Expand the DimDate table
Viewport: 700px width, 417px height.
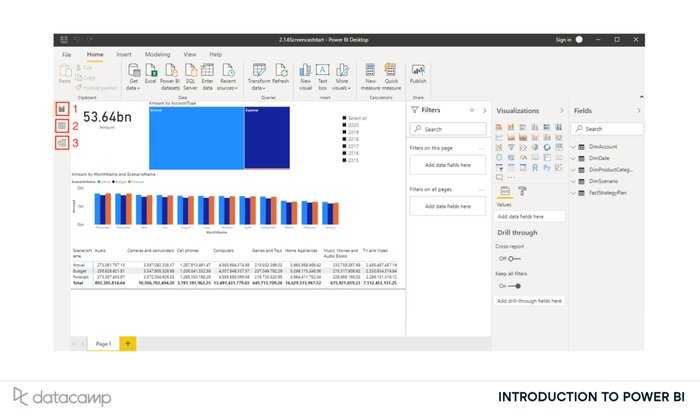[574, 158]
